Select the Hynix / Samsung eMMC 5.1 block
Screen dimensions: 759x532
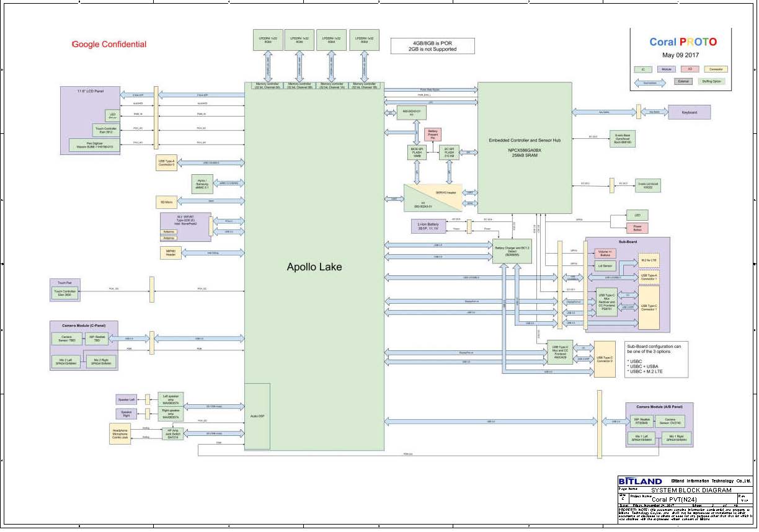tap(202, 184)
